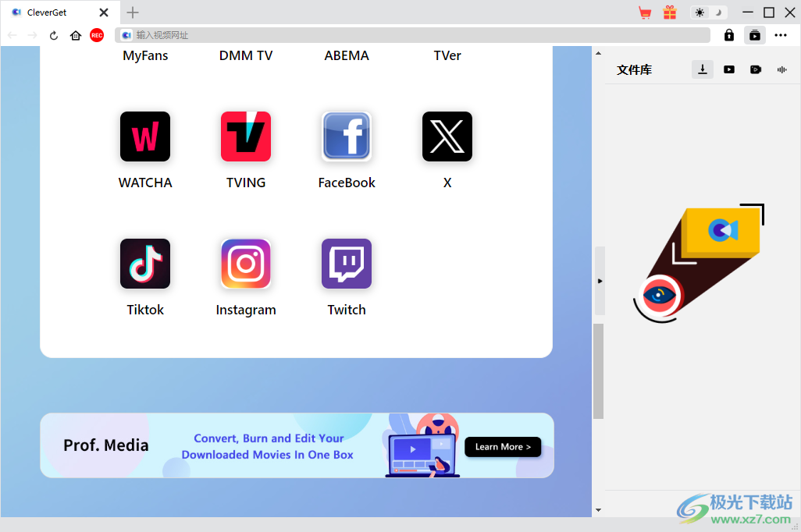Image resolution: width=801 pixels, height=532 pixels.
Task: Switch to the downloading tab in library
Action: click(703, 69)
